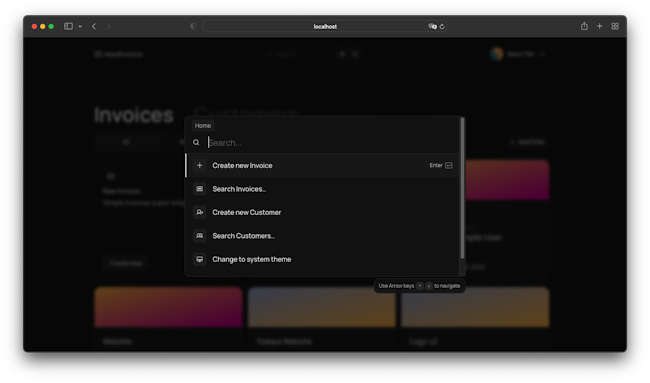650x383 pixels.
Task: Click the Safari forward arrow
Action: tap(109, 26)
